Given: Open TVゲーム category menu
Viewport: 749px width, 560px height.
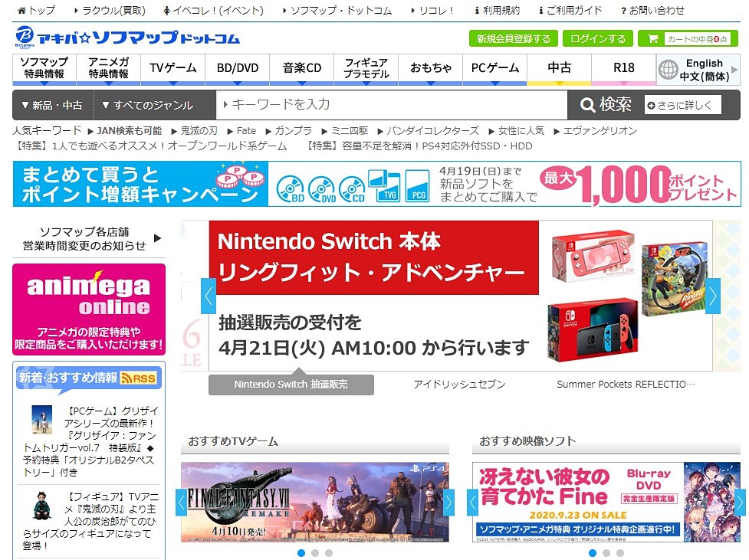Looking at the screenshot, I should pyautogui.click(x=173, y=68).
